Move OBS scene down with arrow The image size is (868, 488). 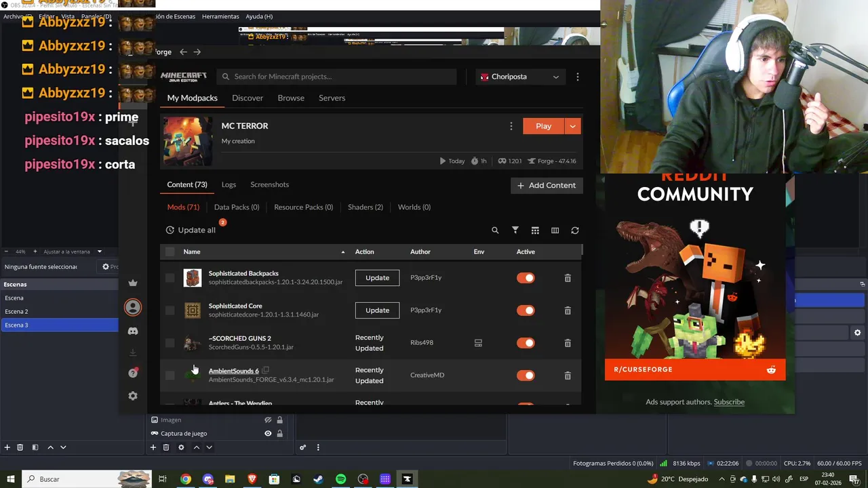click(63, 447)
